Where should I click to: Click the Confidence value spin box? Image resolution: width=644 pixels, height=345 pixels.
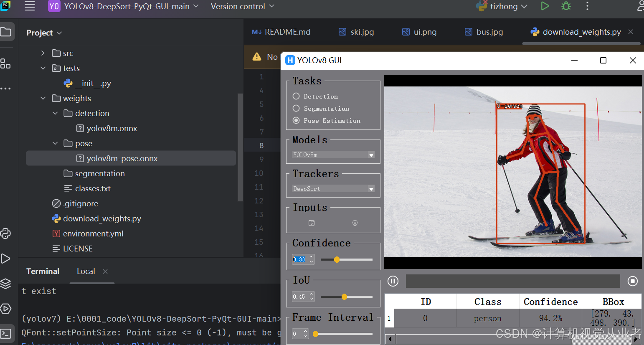303,259
